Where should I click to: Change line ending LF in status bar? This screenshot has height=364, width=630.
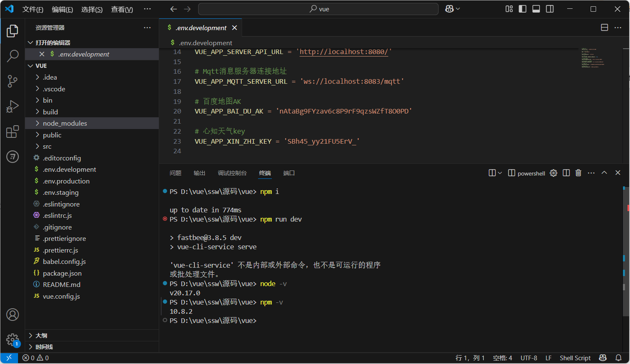pos(548,358)
